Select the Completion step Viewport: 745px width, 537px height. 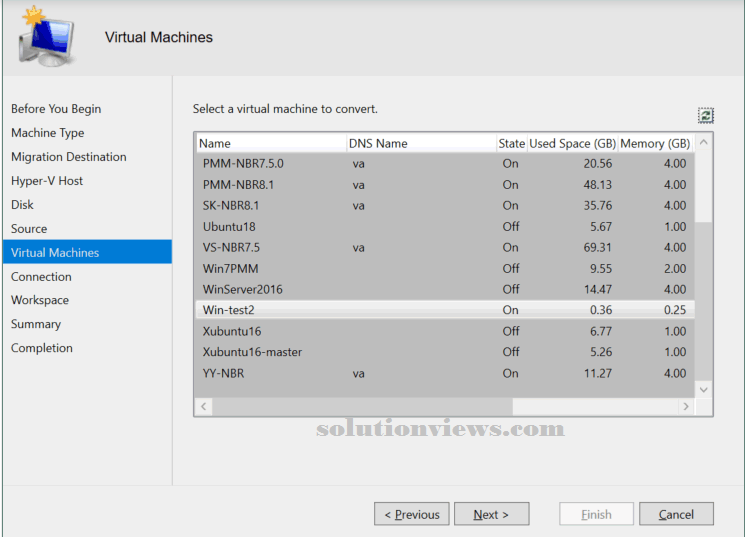tap(42, 348)
